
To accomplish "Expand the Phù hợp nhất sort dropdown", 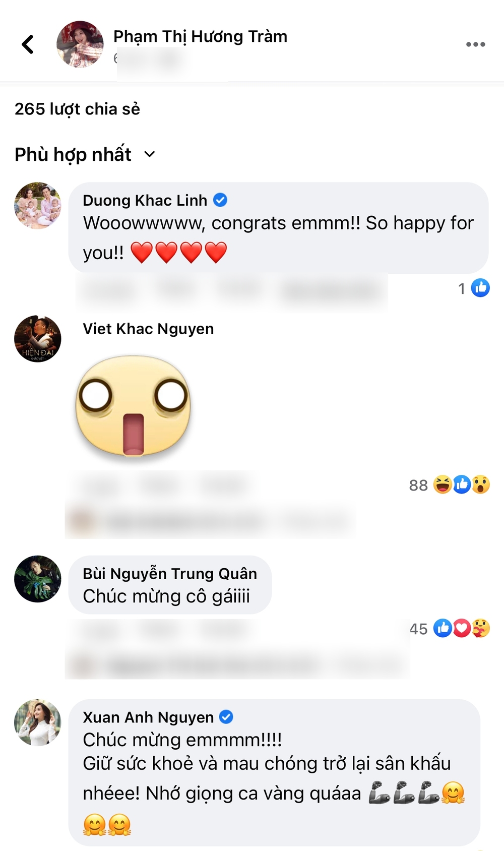I will (85, 154).
